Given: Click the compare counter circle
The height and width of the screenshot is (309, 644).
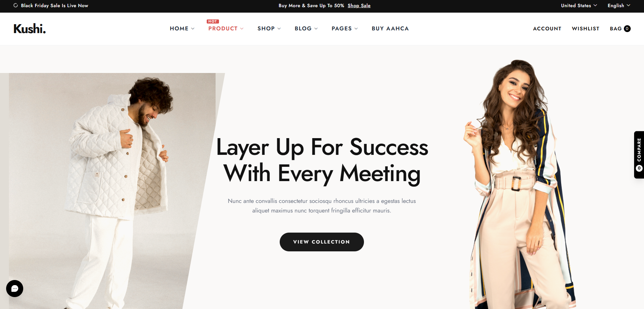Looking at the screenshot, I should pyautogui.click(x=639, y=168).
